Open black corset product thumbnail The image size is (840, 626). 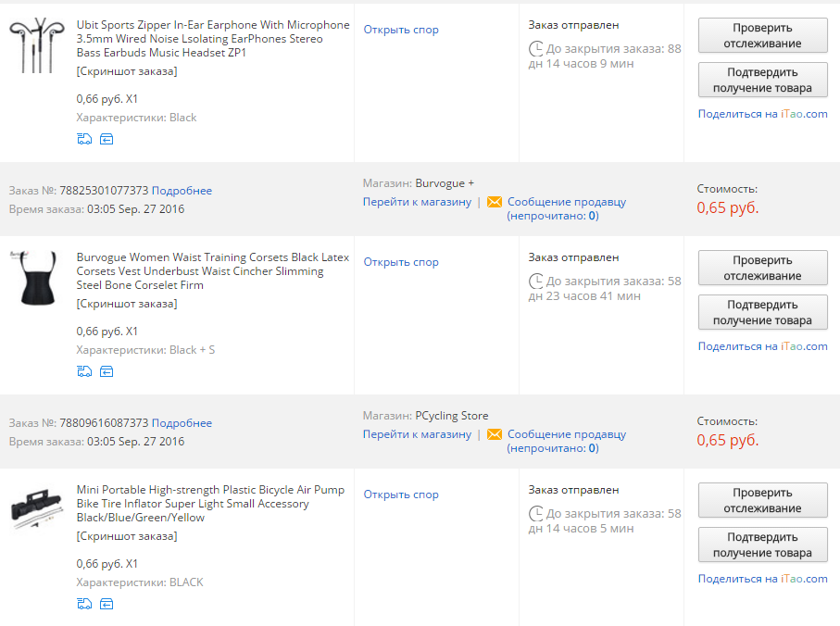tap(37, 278)
